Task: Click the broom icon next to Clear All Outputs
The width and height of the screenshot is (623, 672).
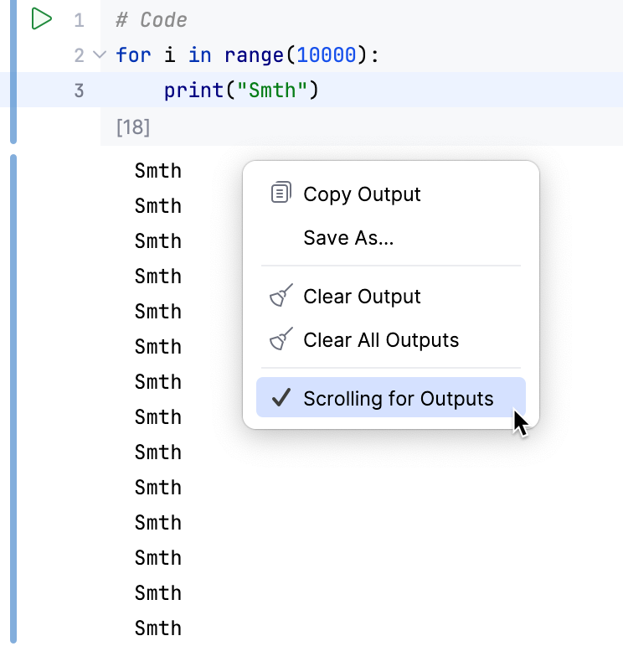Action: click(x=279, y=339)
